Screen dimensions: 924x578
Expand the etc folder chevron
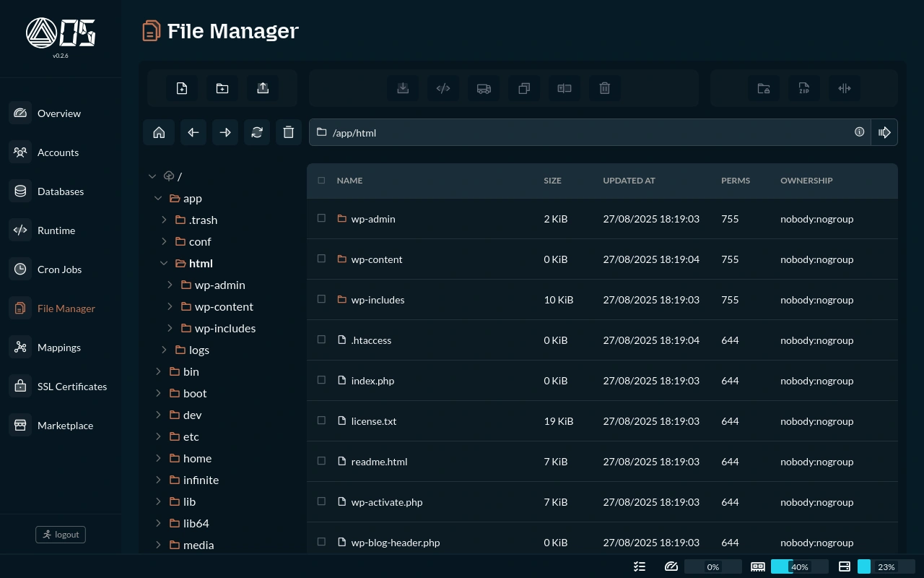click(x=158, y=436)
